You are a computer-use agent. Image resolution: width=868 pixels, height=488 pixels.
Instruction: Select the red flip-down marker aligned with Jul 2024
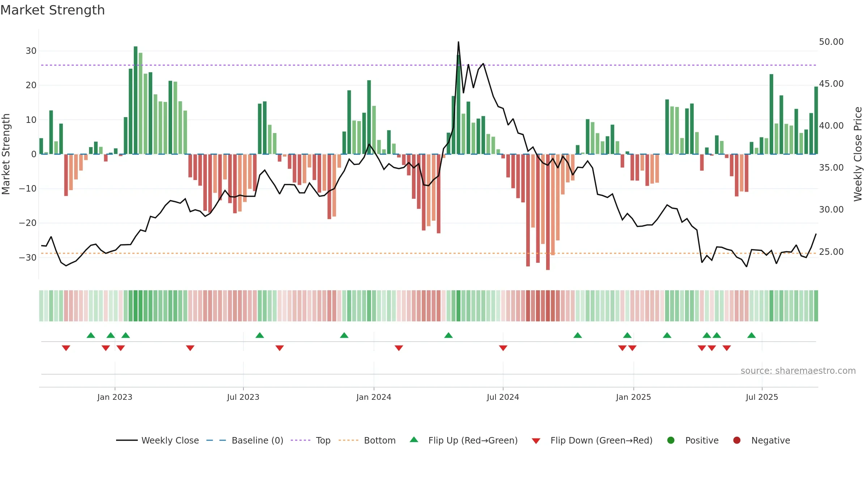pyautogui.click(x=503, y=348)
